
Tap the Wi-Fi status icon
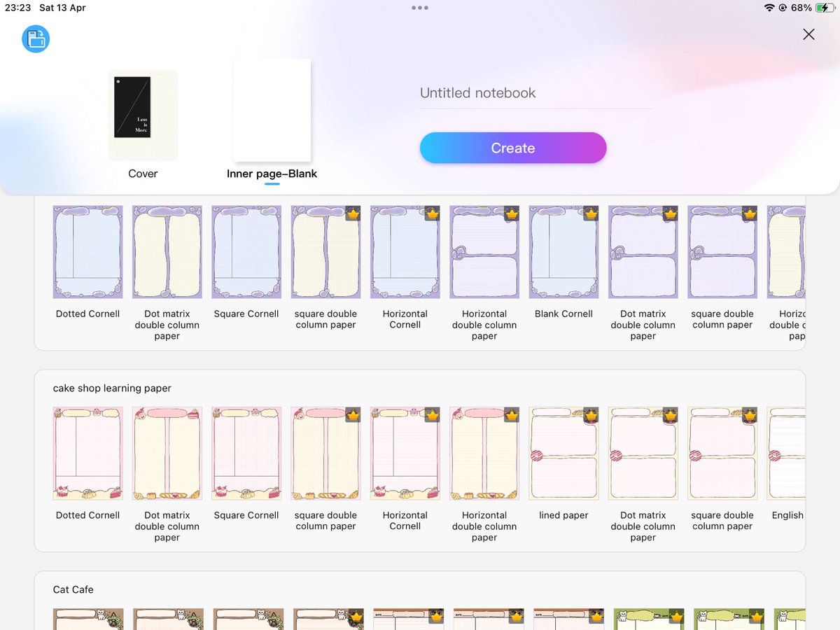[770, 8]
